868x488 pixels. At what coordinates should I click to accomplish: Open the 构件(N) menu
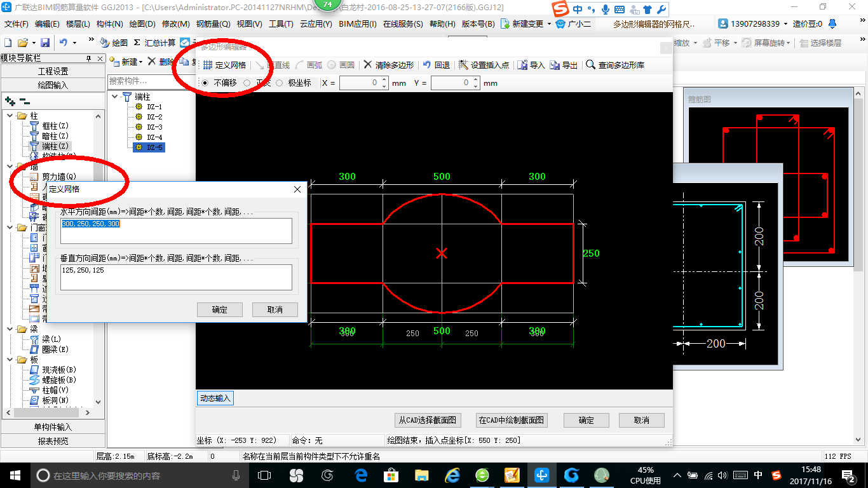[109, 24]
